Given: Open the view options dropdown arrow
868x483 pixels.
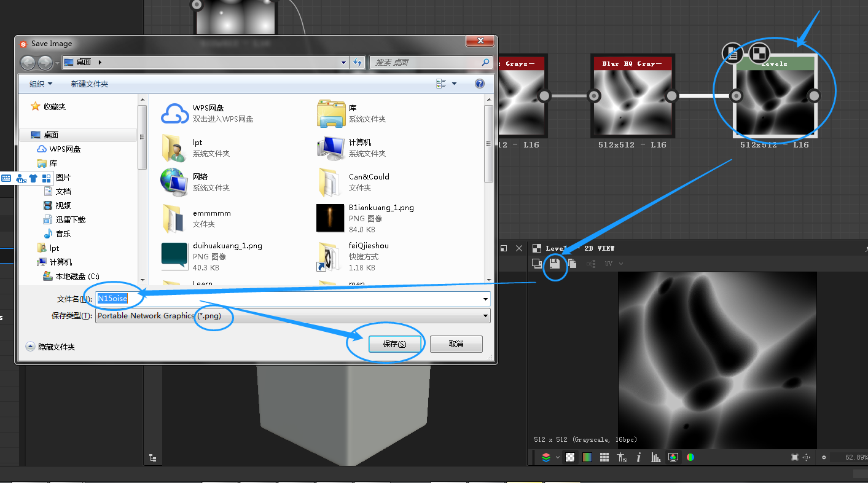Looking at the screenshot, I should pyautogui.click(x=455, y=84).
